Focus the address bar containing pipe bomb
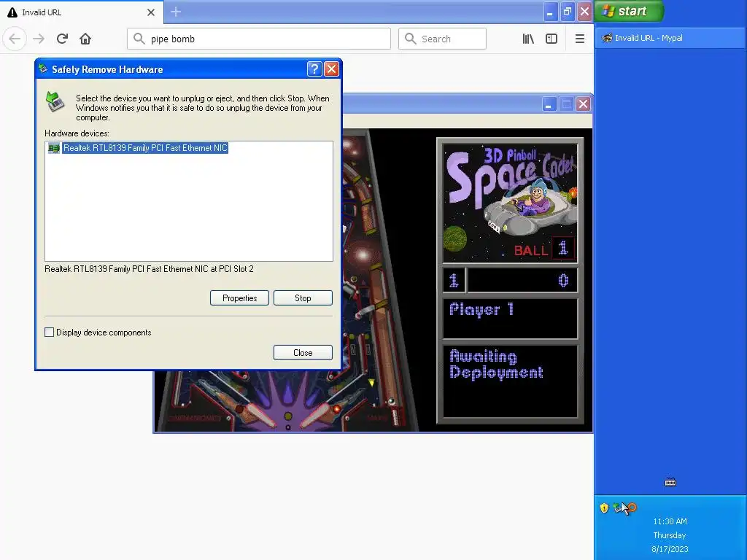The width and height of the screenshot is (747, 560). tap(259, 39)
